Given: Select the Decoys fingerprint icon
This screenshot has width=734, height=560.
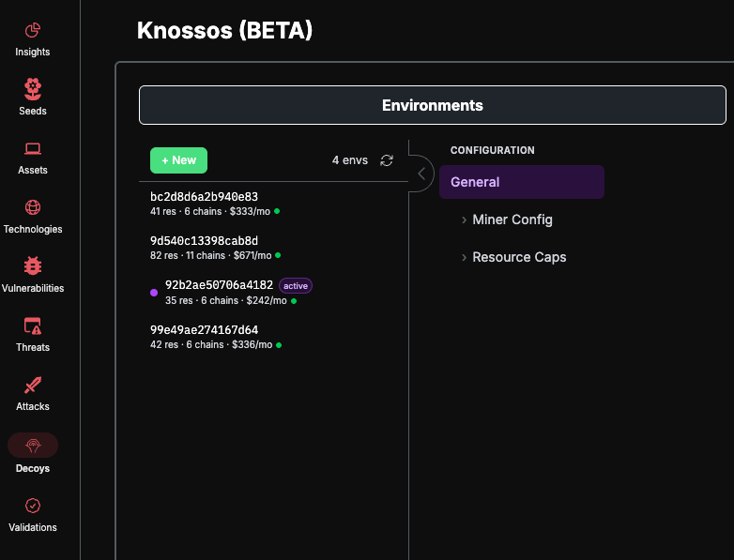Looking at the screenshot, I should 32,445.
